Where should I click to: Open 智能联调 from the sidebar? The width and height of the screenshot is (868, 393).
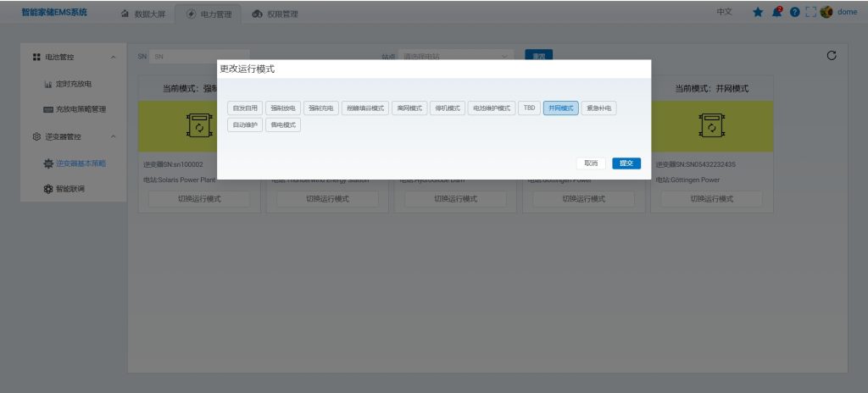point(70,188)
